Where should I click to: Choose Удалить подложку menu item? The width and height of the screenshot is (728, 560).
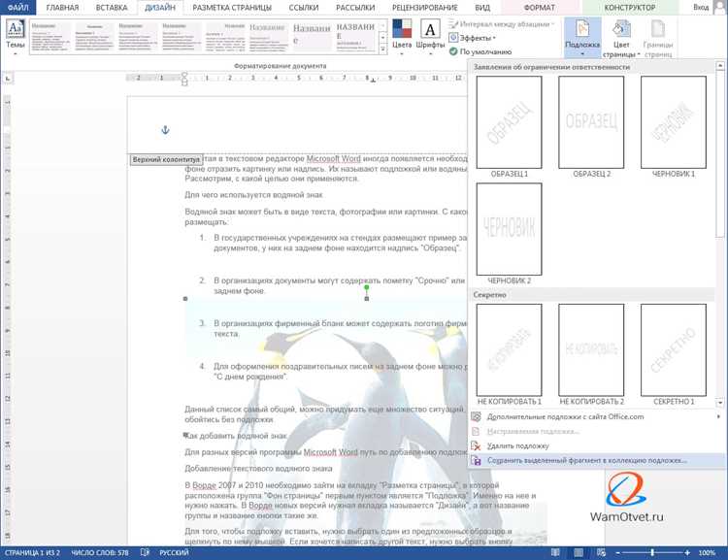click(x=596, y=445)
